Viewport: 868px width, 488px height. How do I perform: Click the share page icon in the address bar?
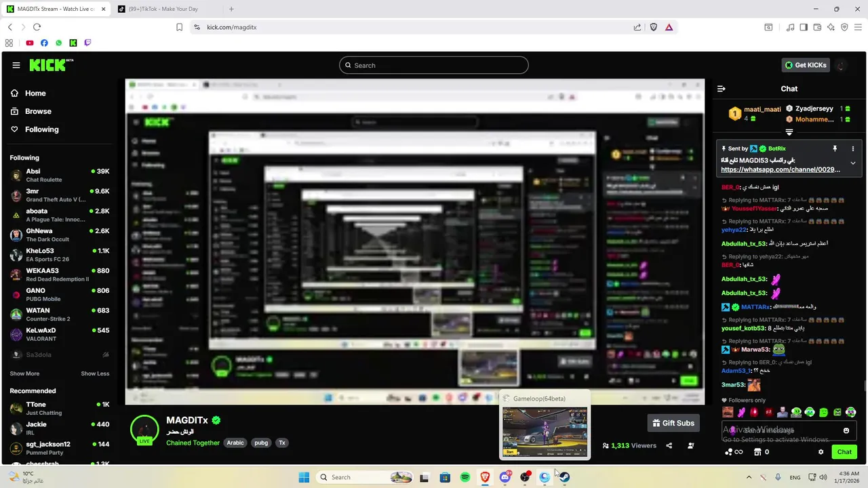click(637, 27)
